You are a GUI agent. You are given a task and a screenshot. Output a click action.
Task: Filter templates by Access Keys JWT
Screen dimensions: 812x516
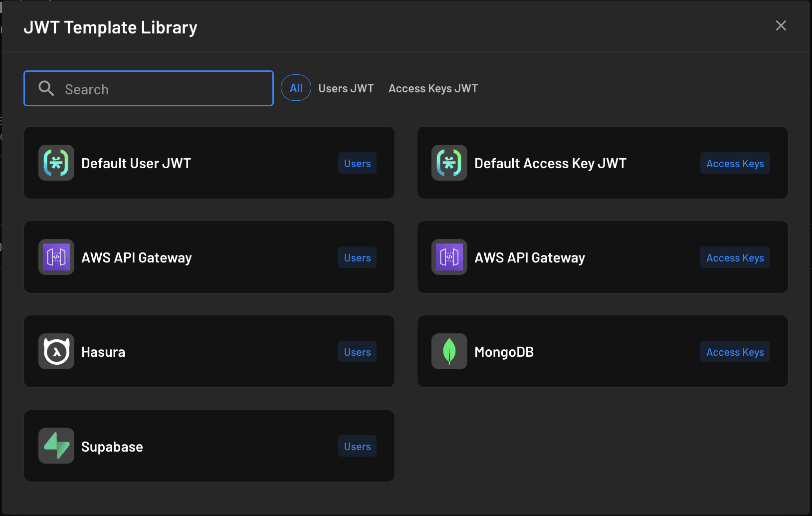pyautogui.click(x=433, y=88)
